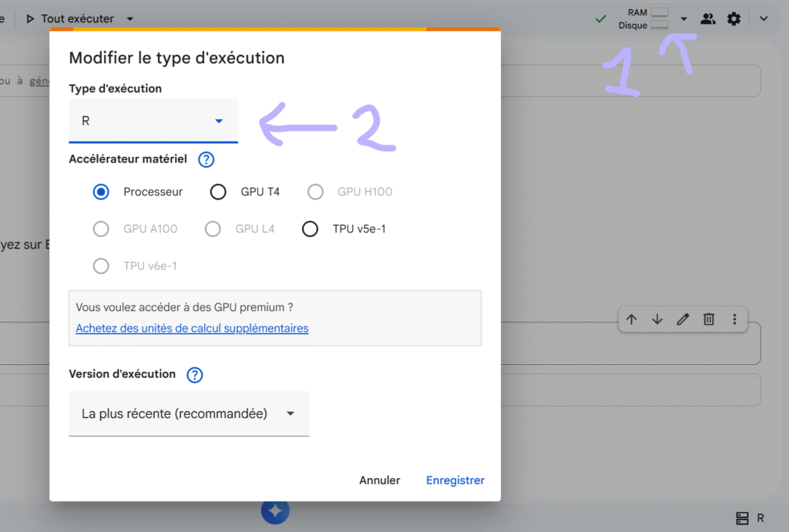The image size is (789, 532).
Task: Click the Enregistrer button
Action: coord(455,480)
